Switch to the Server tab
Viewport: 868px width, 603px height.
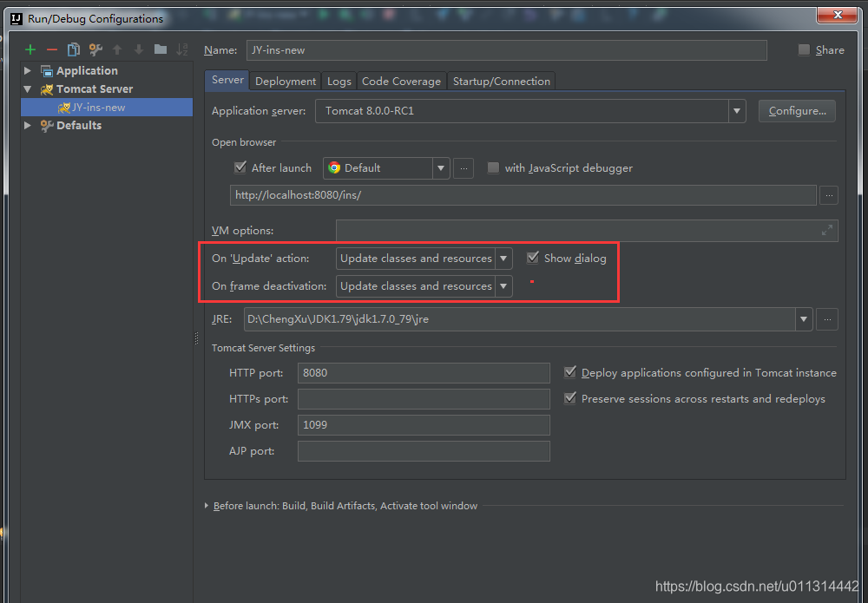click(x=227, y=80)
